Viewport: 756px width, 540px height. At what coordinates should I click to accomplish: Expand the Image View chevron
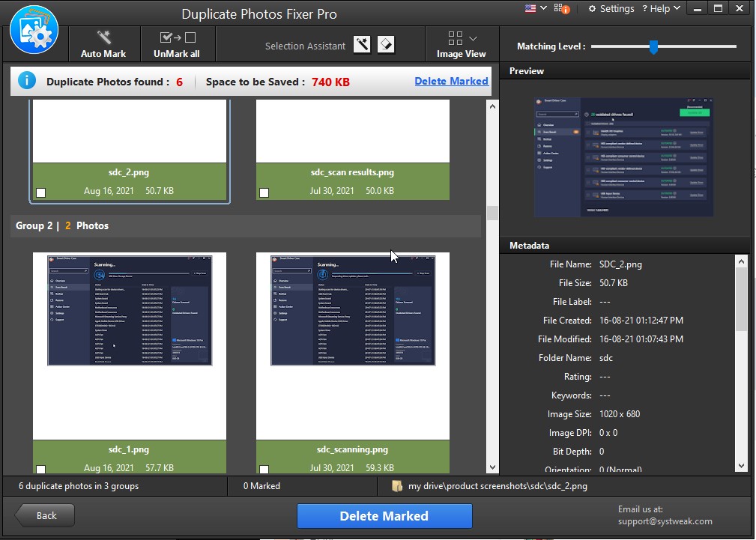473,38
